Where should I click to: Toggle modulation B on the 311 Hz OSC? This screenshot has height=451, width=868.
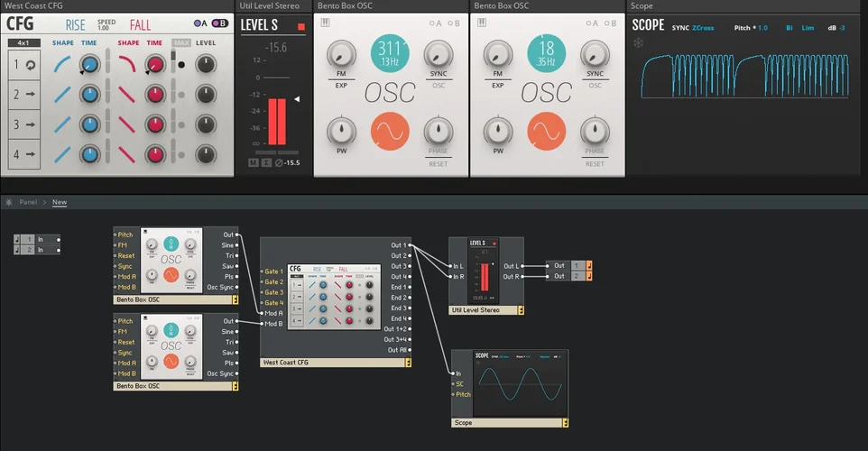pyautogui.click(x=454, y=23)
